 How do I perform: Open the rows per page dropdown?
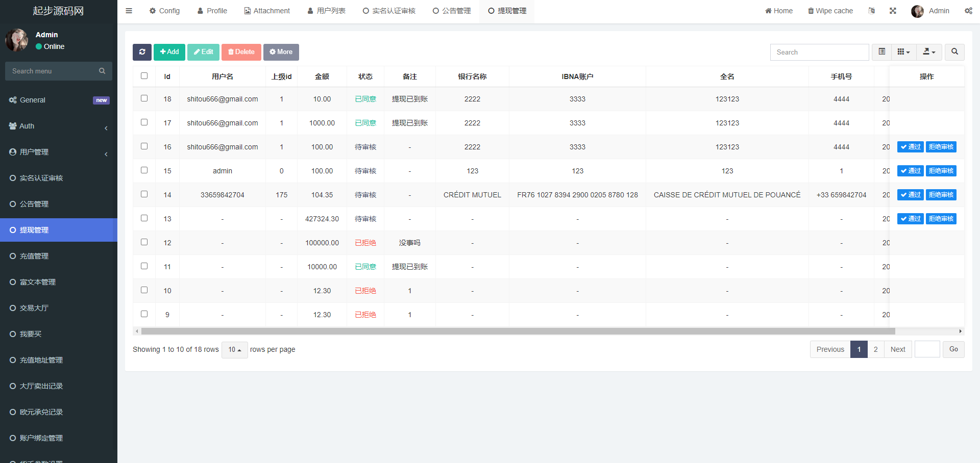click(234, 350)
